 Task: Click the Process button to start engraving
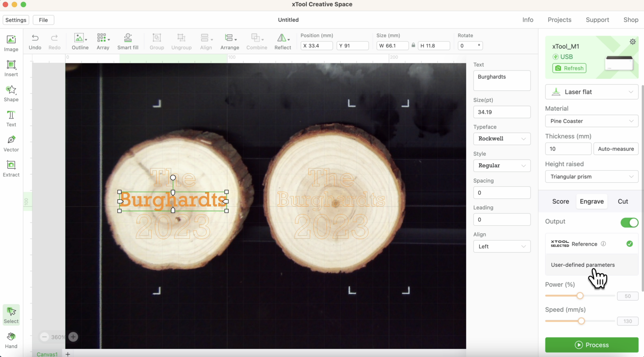(x=592, y=345)
